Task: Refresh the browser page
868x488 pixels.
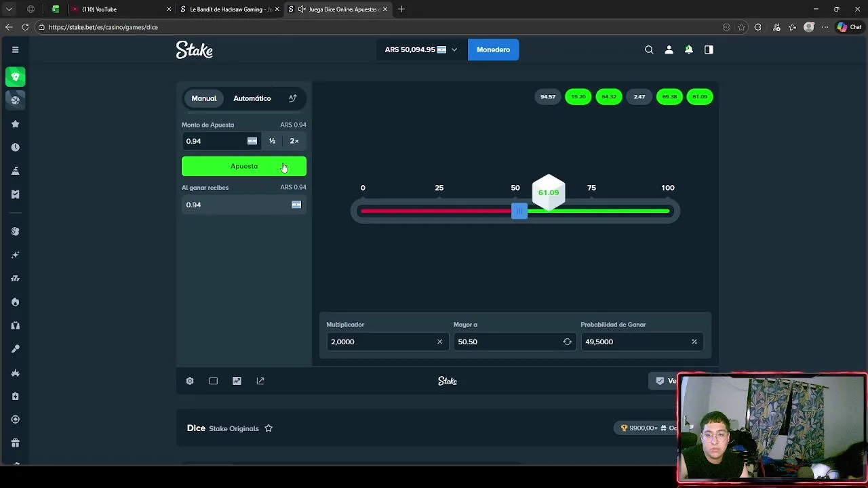Action: point(25,27)
